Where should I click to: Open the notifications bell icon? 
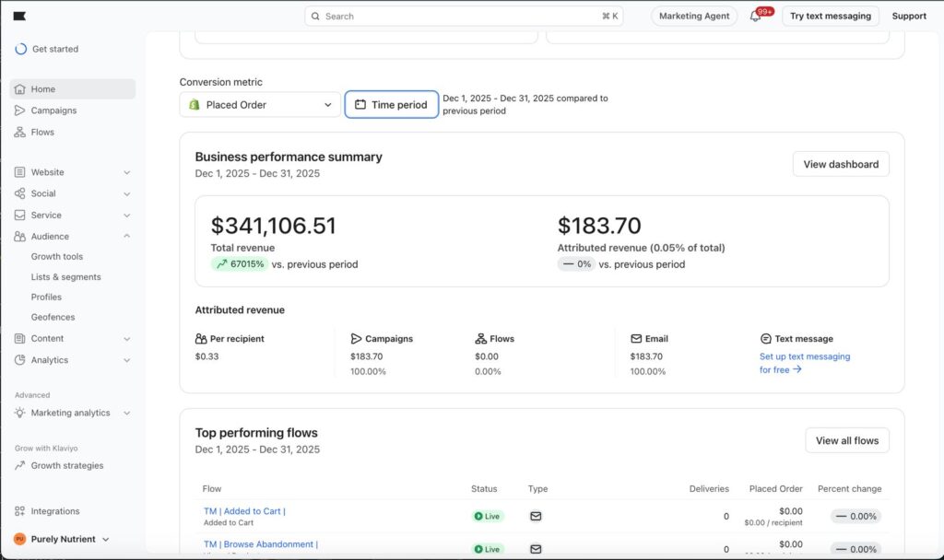pyautogui.click(x=755, y=17)
